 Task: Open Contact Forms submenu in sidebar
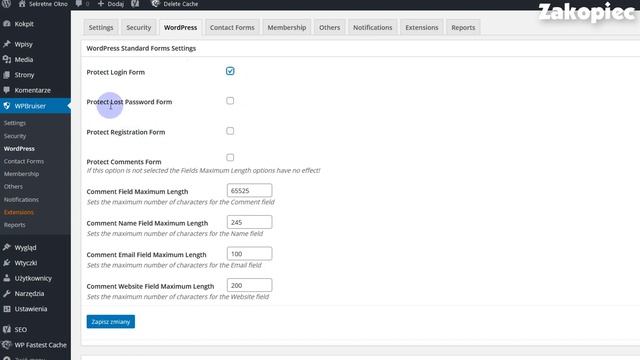[x=24, y=161]
